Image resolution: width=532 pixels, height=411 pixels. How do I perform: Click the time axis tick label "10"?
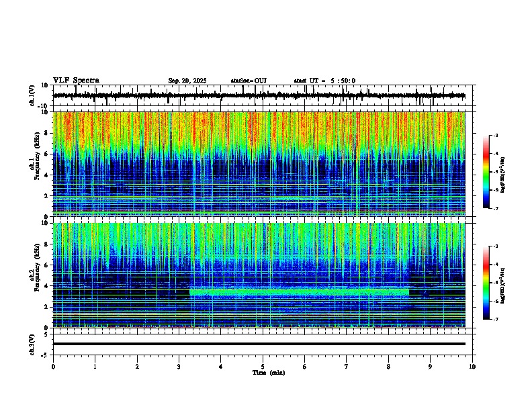(472, 367)
